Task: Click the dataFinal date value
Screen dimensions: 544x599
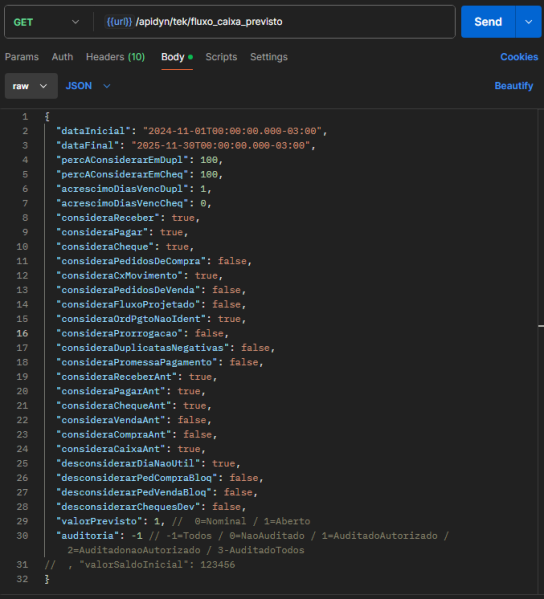Action: 221,146
